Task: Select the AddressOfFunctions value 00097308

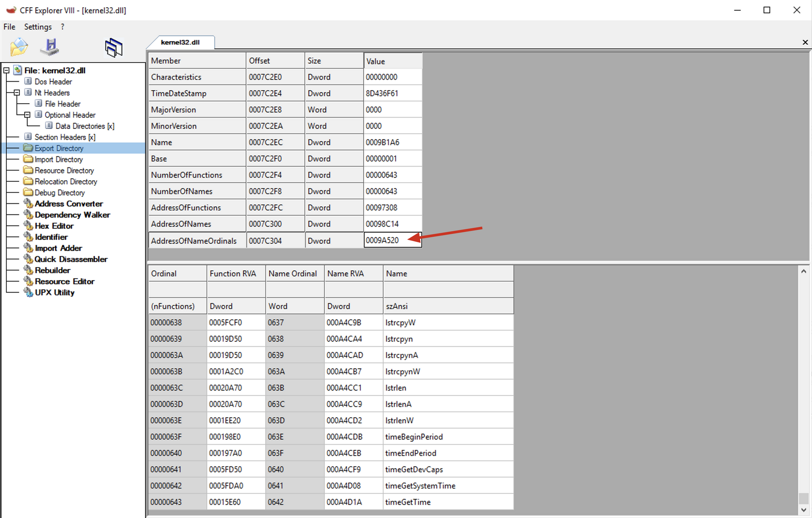Action: tap(393, 208)
